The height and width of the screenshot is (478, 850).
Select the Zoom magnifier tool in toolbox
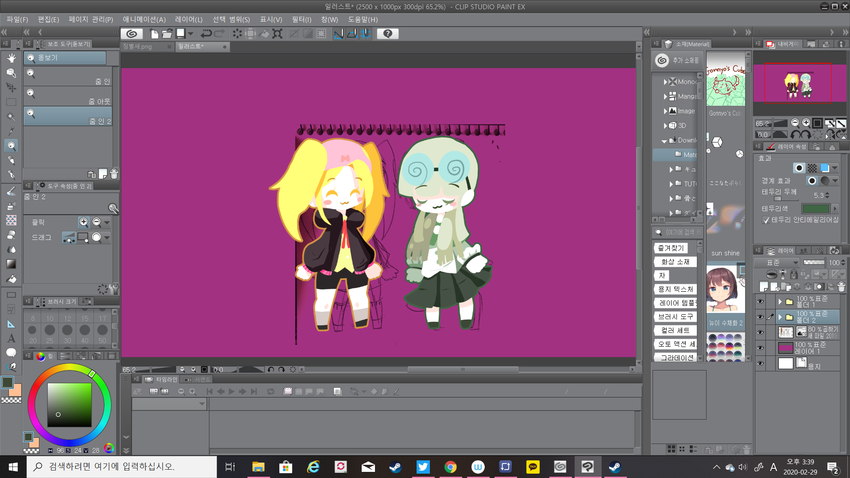click(11, 145)
